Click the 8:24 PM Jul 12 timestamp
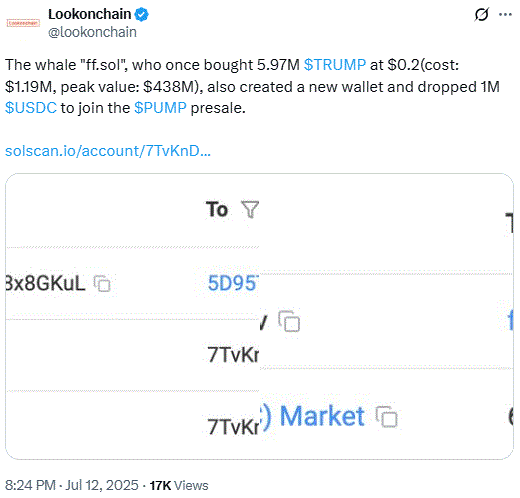This screenshot has height=498, width=520. 72,485
